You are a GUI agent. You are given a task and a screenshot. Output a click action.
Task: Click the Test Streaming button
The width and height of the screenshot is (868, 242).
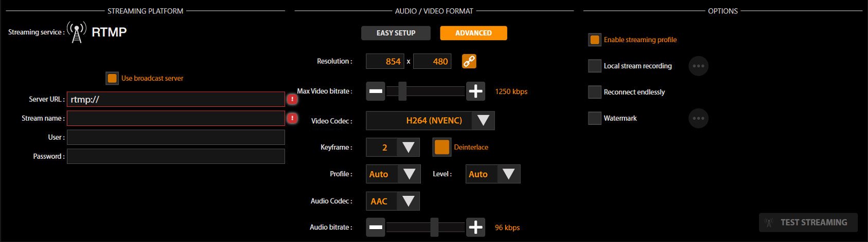click(808, 222)
